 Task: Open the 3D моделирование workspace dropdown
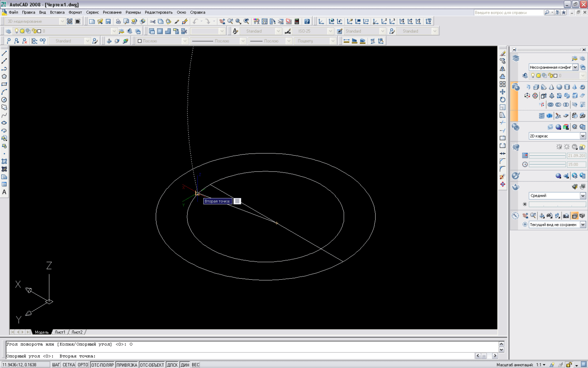coord(62,21)
